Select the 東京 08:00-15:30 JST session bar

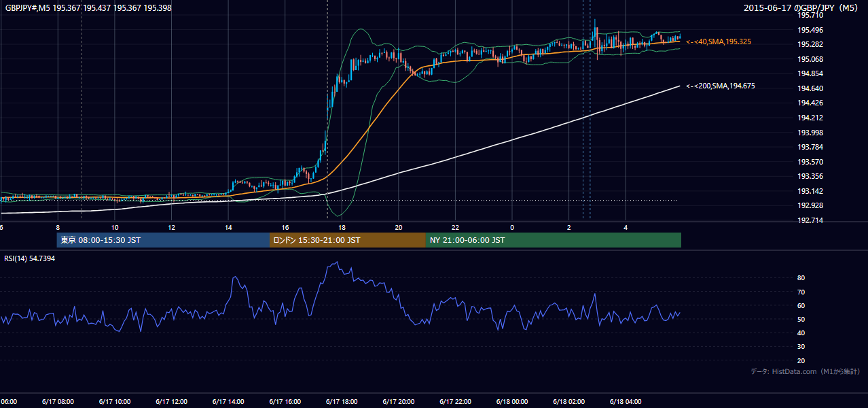point(164,240)
